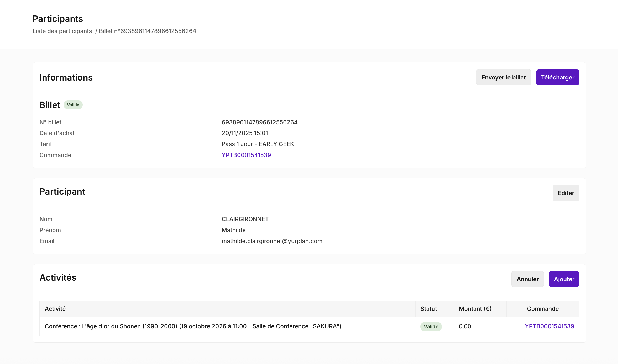Click the participant email address

tap(272, 241)
